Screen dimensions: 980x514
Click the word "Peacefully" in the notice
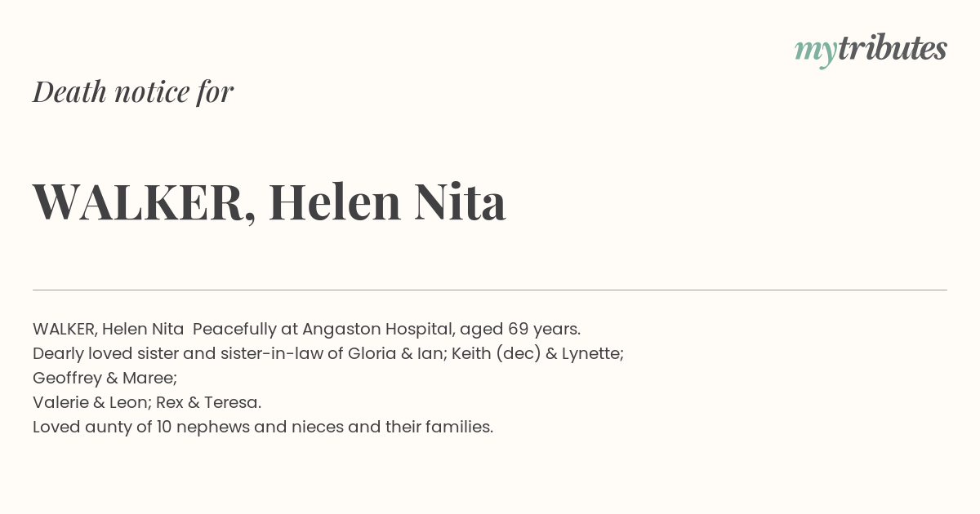tap(231, 330)
